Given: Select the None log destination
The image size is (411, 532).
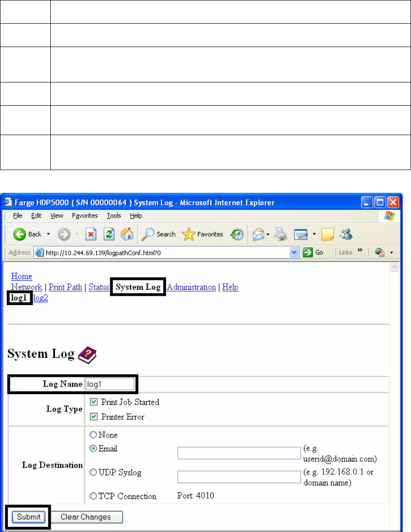Looking at the screenshot, I should pos(93,435).
